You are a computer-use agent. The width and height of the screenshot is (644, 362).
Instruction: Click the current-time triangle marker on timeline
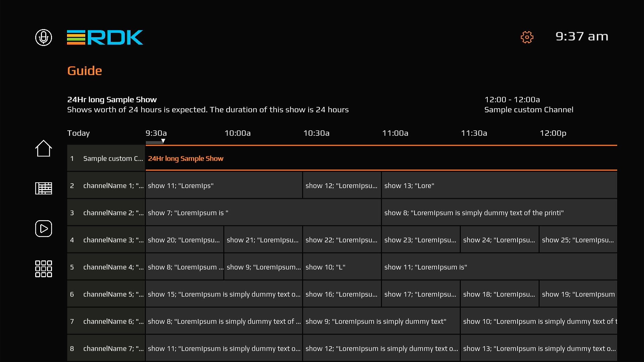click(x=163, y=141)
